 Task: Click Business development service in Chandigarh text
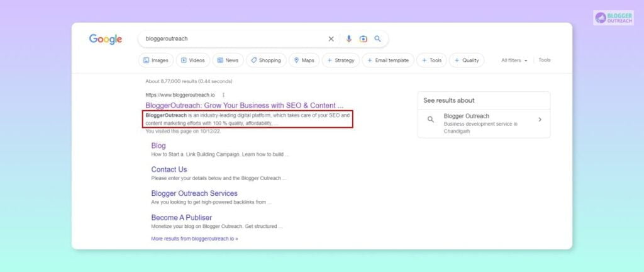click(x=480, y=127)
